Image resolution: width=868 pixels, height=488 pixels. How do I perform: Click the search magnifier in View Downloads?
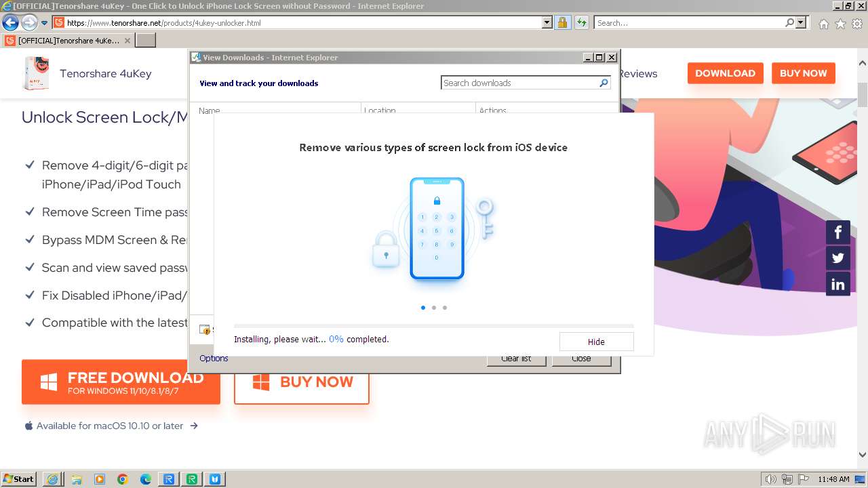click(x=604, y=83)
